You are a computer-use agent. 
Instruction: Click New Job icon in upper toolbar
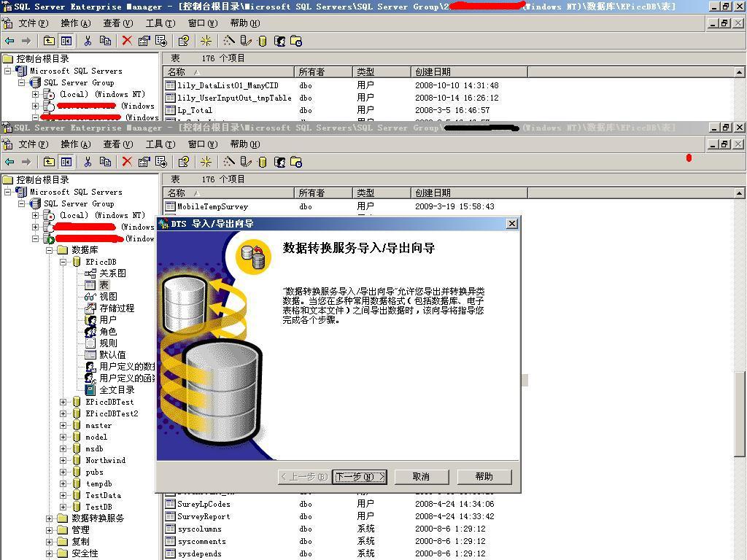[x=296, y=41]
